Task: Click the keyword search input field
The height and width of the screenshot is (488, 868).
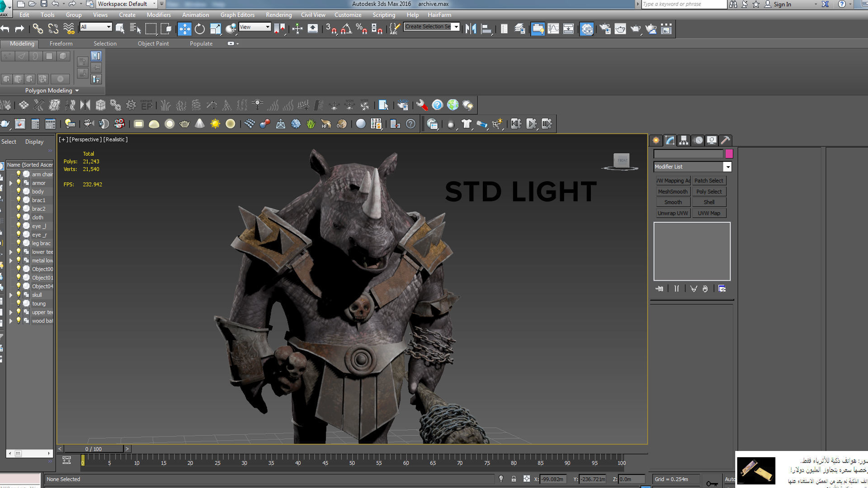Action: pyautogui.click(x=684, y=4)
